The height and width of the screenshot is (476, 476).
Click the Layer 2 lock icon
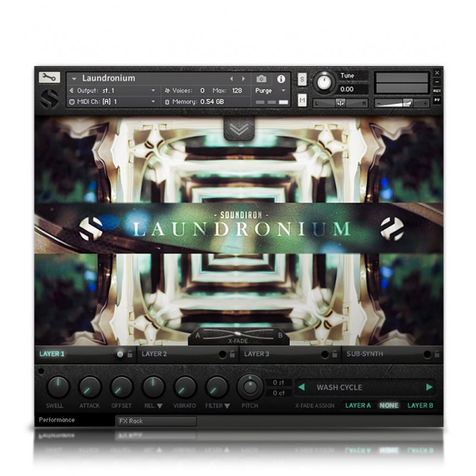click(232, 354)
